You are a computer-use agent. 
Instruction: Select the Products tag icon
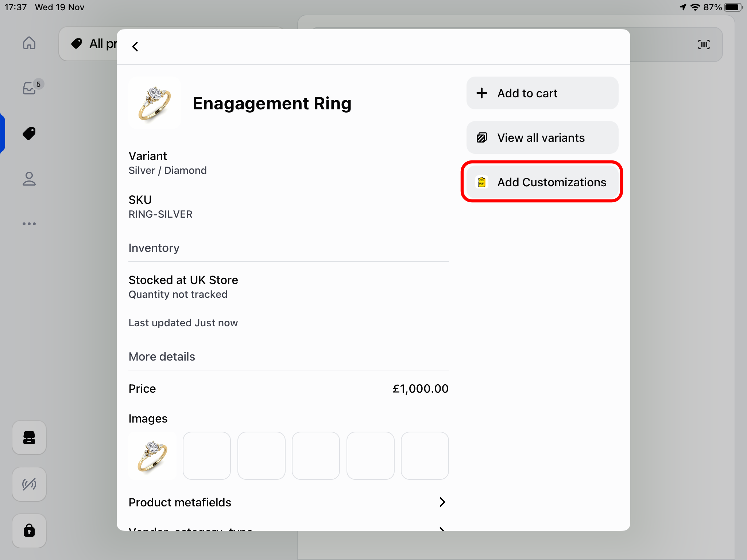tap(29, 133)
